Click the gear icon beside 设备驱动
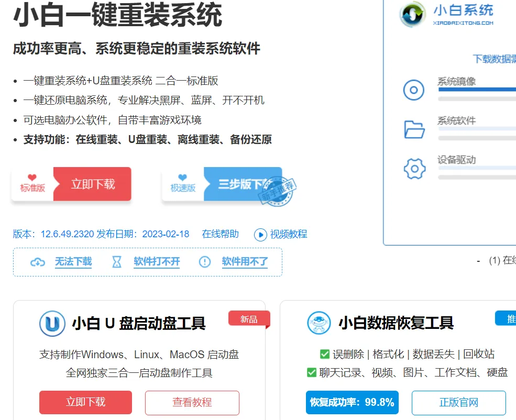This screenshot has height=420, width=516. (415, 169)
